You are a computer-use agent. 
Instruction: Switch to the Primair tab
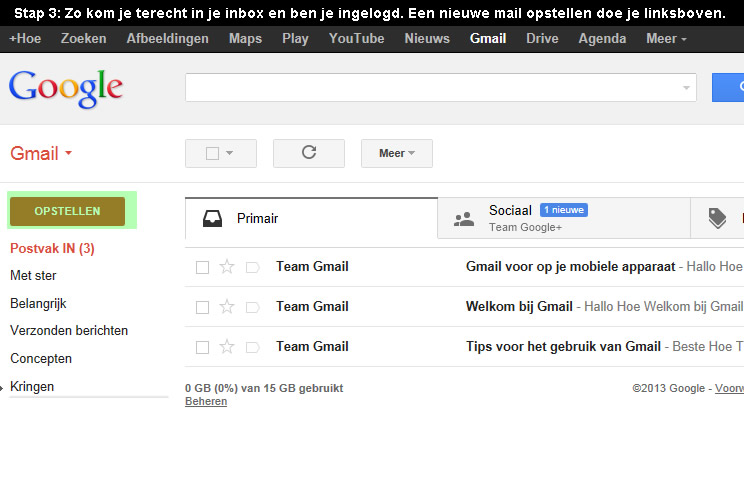click(x=311, y=219)
